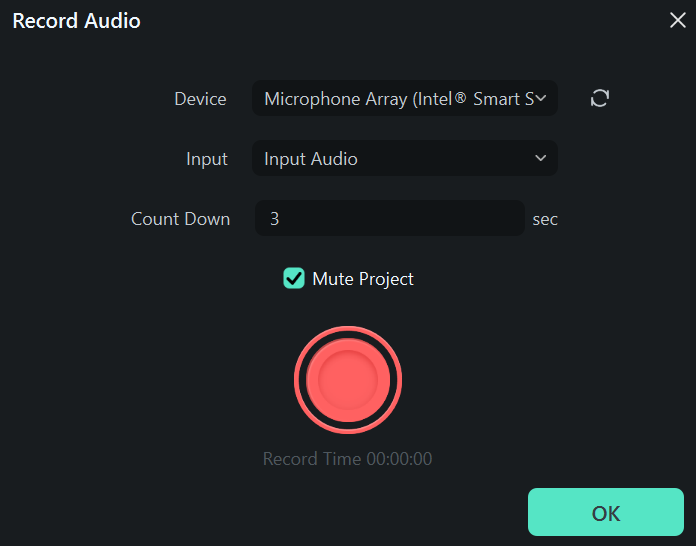Click the red record button
This screenshot has width=696, height=546.
(x=347, y=380)
